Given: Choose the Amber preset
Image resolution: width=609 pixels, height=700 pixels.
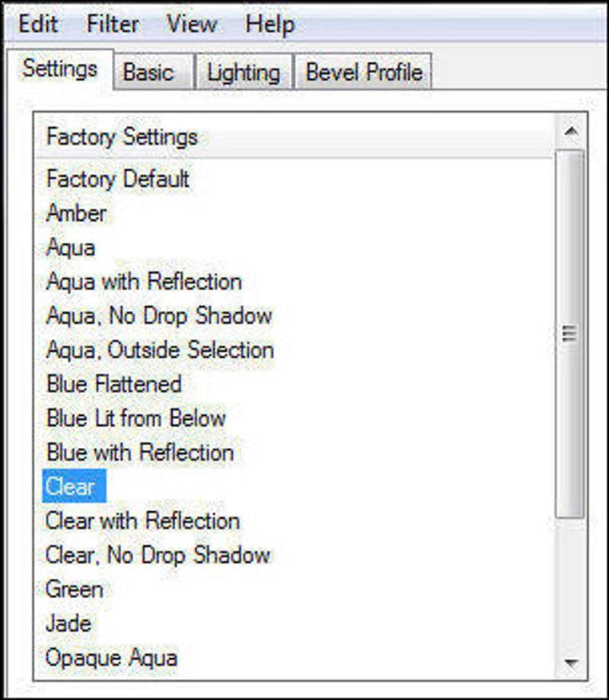Looking at the screenshot, I should tap(76, 213).
